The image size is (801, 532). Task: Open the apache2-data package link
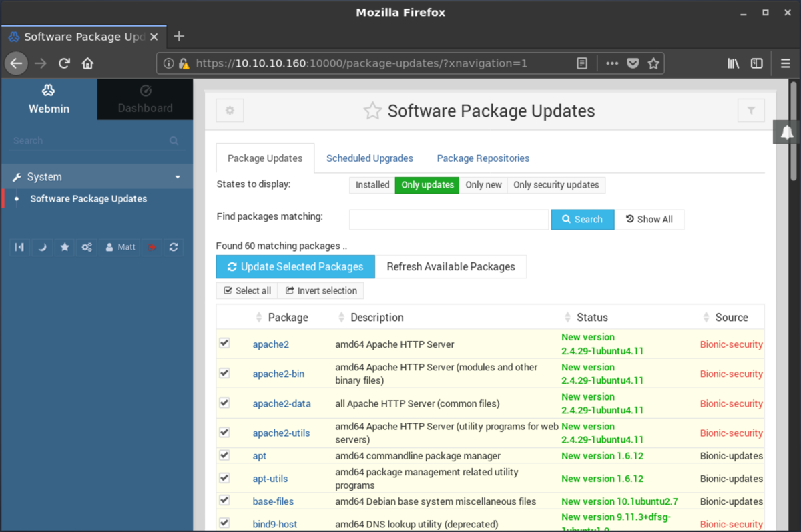[x=281, y=403]
